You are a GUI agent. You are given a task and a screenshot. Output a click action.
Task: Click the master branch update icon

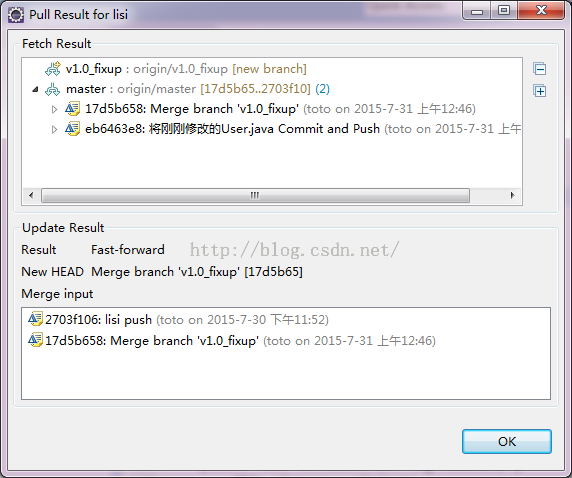click(x=53, y=89)
